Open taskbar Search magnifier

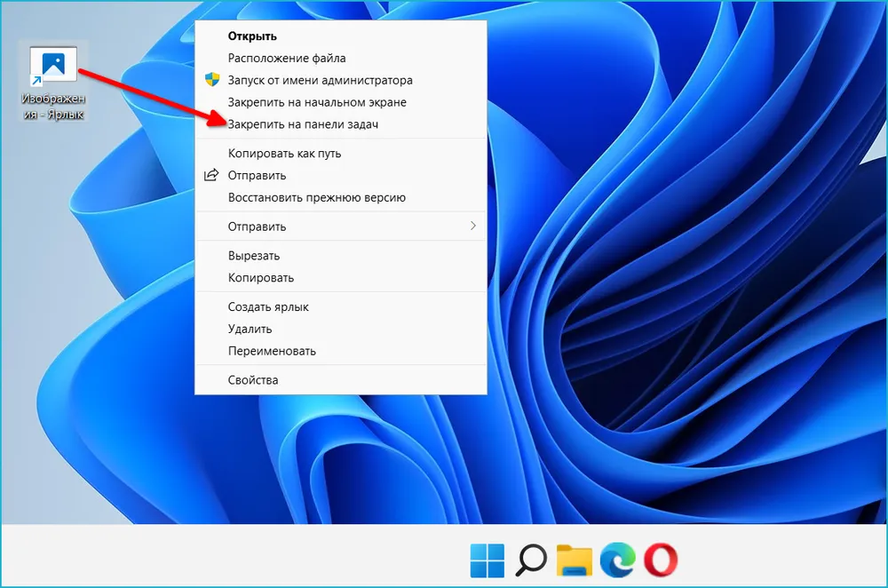531,559
